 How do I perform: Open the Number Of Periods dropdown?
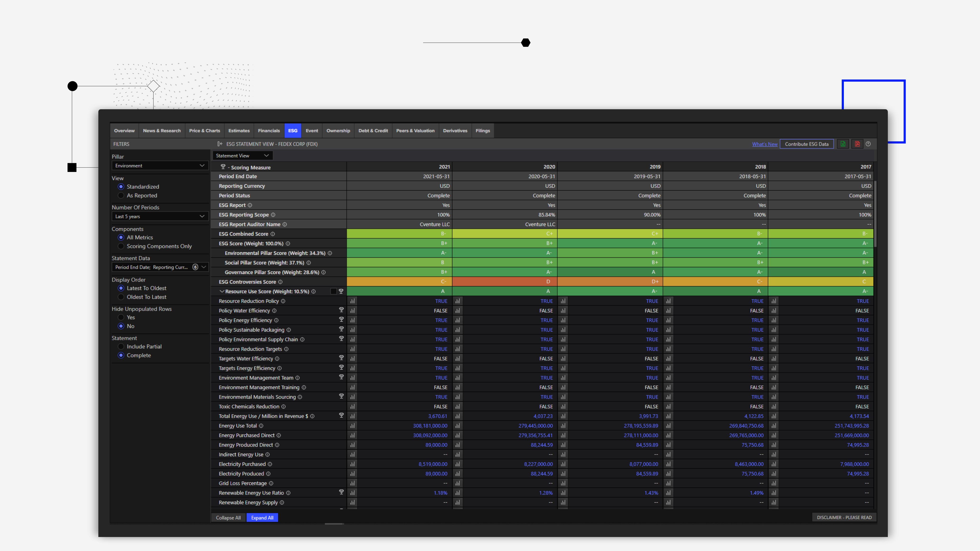[x=160, y=216]
